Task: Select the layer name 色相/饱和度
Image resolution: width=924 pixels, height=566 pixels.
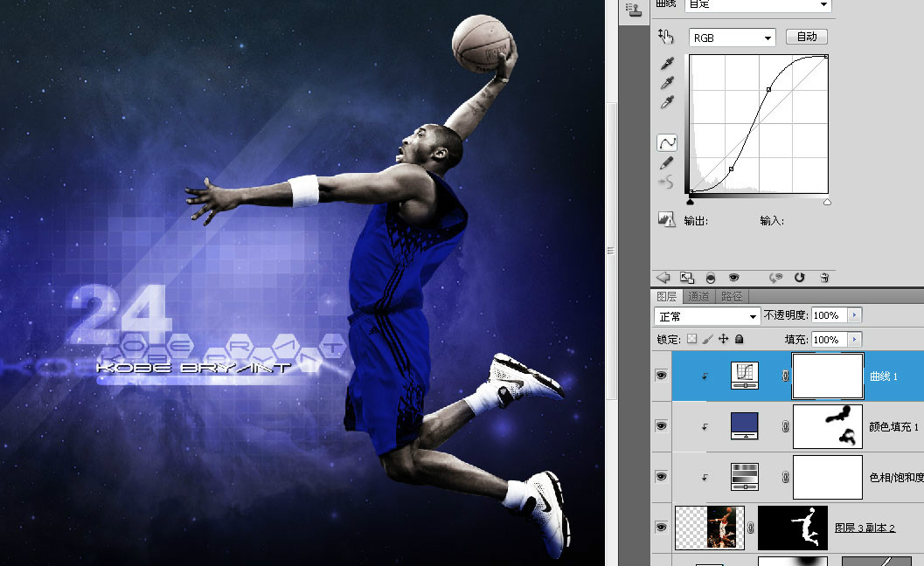Action: pyautogui.click(x=896, y=477)
